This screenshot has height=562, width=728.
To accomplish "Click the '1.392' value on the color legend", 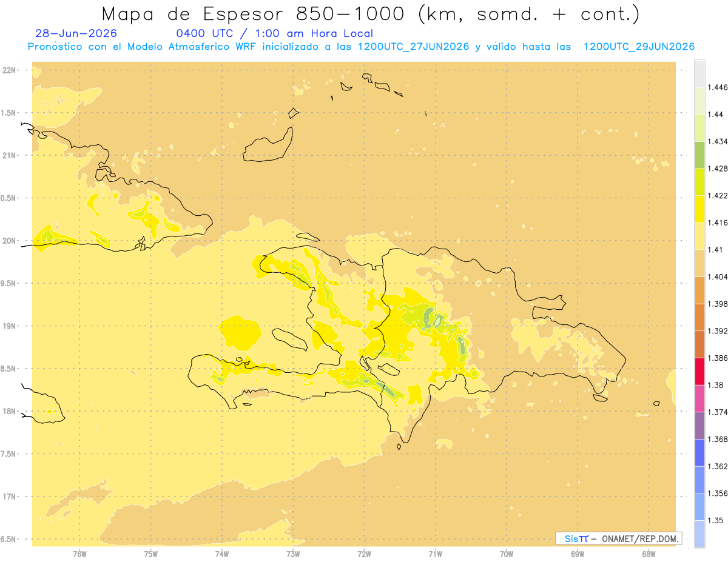I will [718, 331].
